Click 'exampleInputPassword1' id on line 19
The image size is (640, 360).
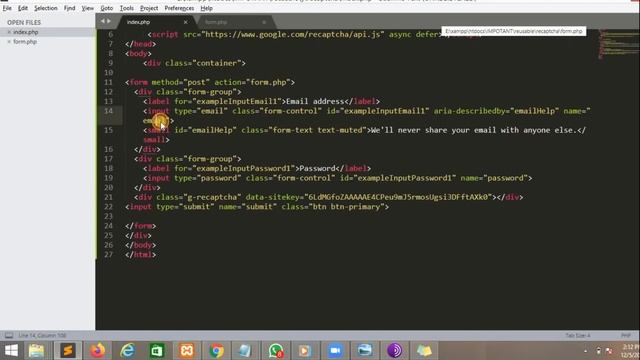point(404,178)
